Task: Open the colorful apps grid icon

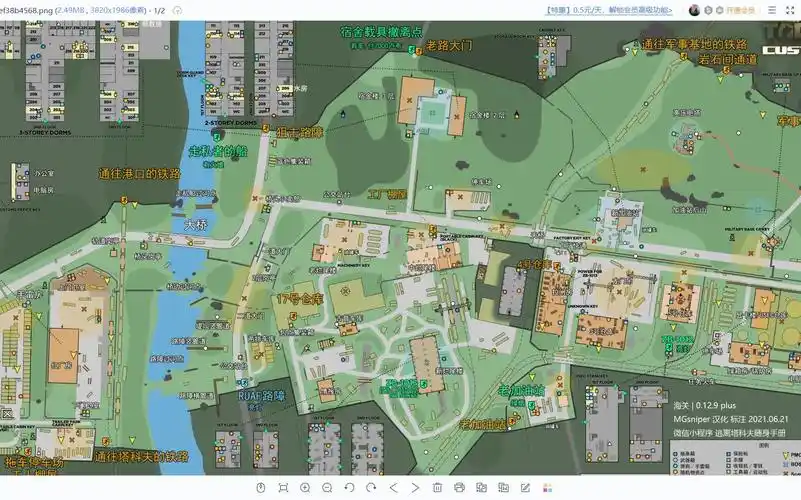Action: point(547,488)
